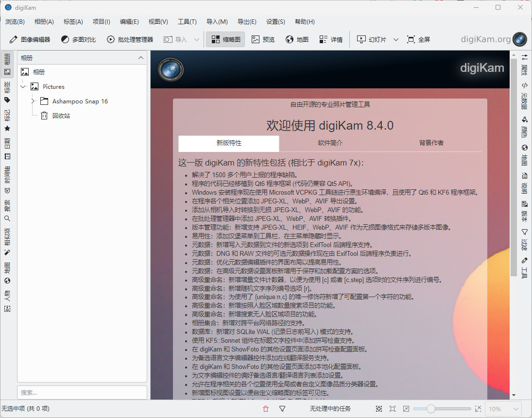Switch to 缩略图 thumbnails view
The width and height of the screenshot is (532, 418).
(225, 40)
